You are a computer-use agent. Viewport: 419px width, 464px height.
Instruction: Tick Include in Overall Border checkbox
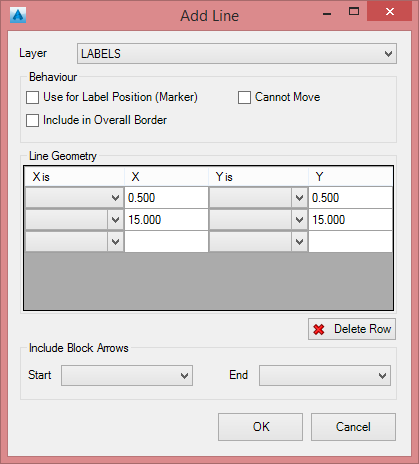(32, 120)
